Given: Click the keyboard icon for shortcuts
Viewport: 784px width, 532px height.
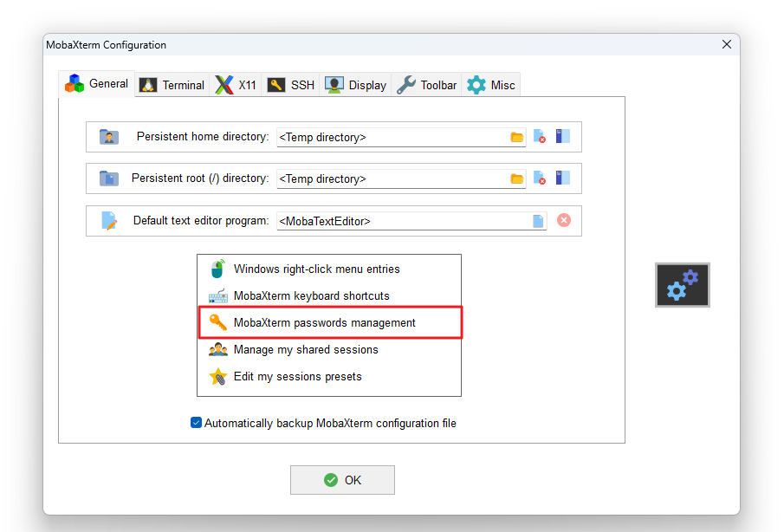Looking at the screenshot, I should click(218, 296).
